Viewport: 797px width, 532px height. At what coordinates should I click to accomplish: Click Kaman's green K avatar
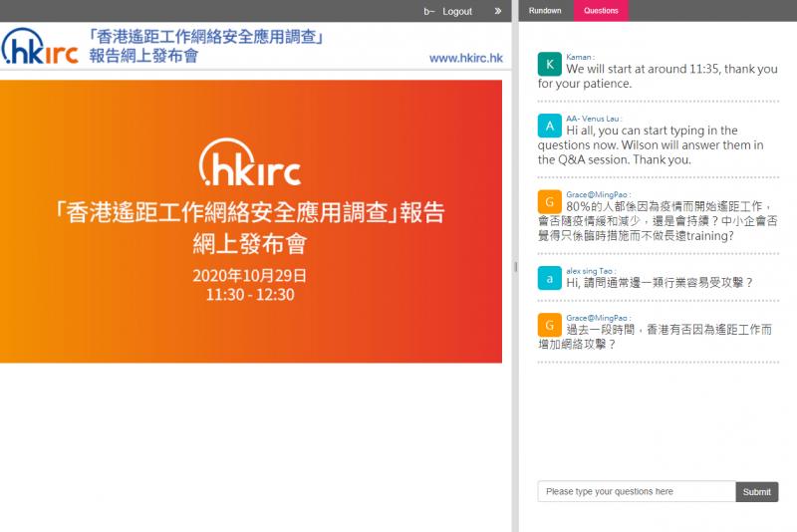tap(550, 64)
